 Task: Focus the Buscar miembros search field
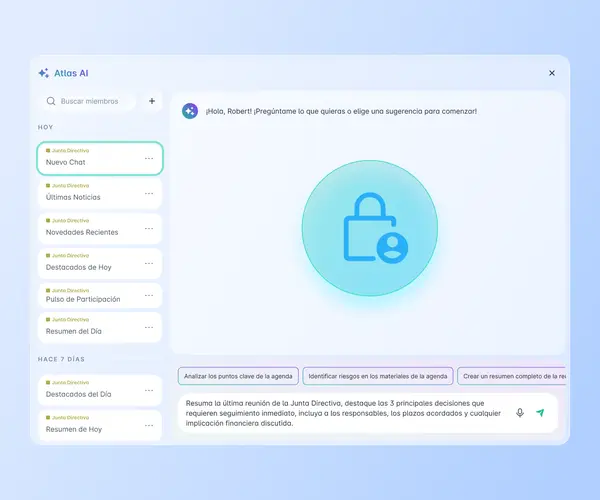click(x=89, y=101)
